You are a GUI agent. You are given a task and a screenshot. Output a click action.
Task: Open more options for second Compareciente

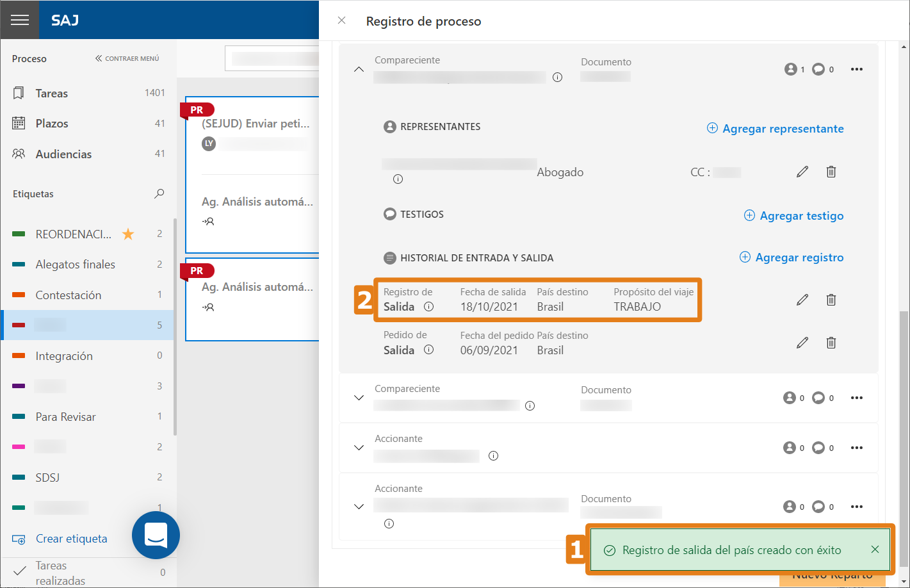[857, 398]
